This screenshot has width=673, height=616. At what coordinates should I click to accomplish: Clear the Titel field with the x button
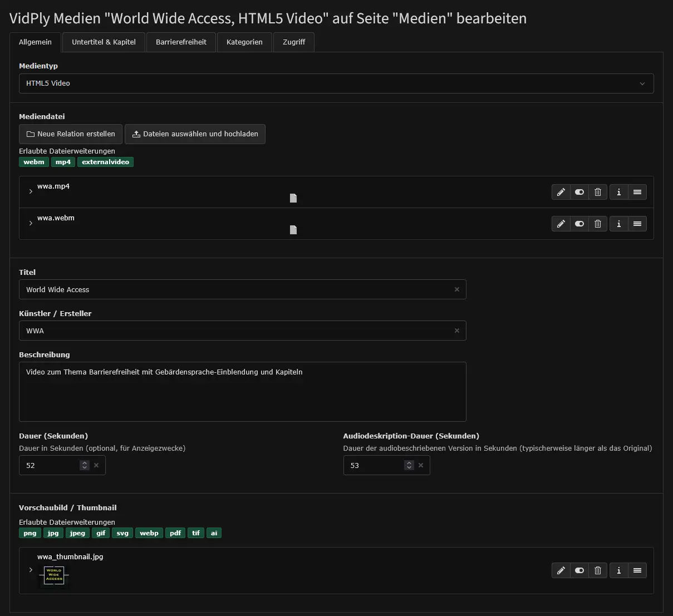[456, 289]
